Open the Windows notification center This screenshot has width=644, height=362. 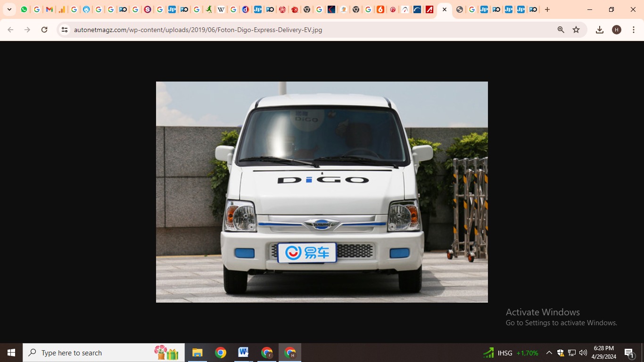[x=629, y=353]
